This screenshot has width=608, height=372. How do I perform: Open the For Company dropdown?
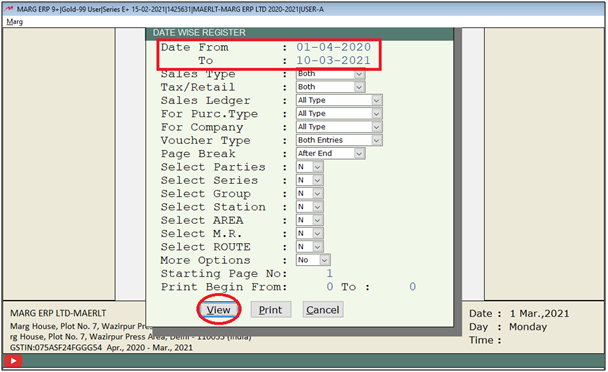(x=339, y=127)
